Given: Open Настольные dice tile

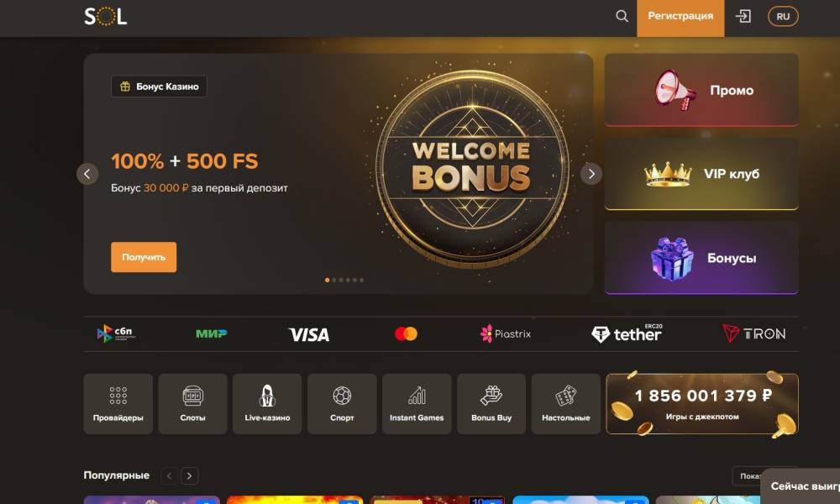Looking at the screenshot, I should (565, 404).
